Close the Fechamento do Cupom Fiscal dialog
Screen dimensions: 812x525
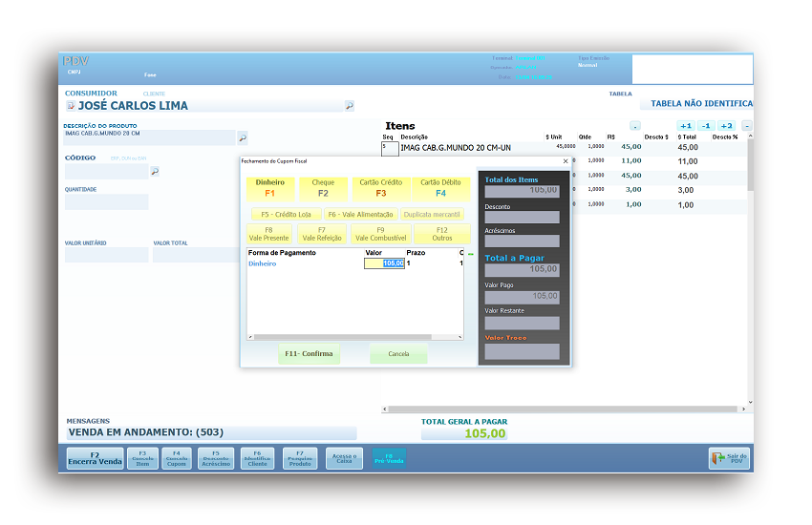click(565, 161)
